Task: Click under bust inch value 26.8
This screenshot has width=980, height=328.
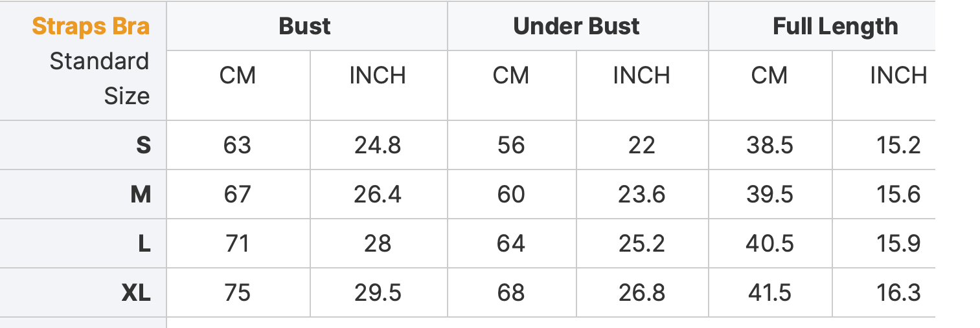Action: (x=641, y=293)
